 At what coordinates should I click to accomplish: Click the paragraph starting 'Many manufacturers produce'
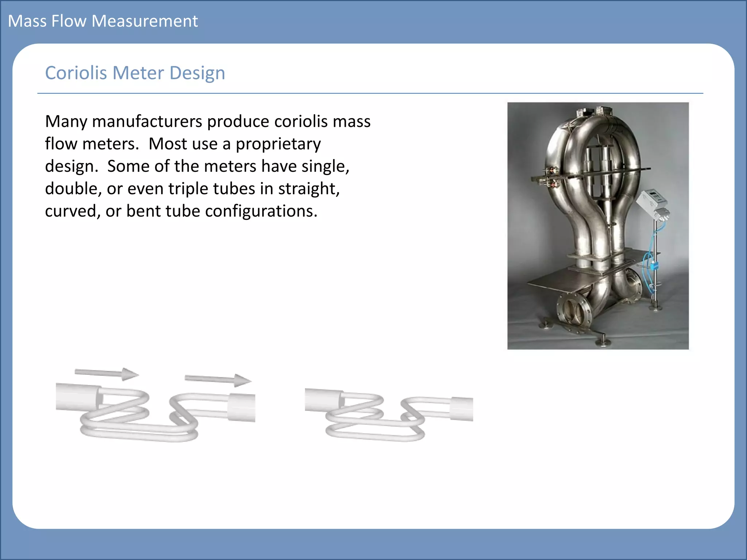[x=208, y=166]
